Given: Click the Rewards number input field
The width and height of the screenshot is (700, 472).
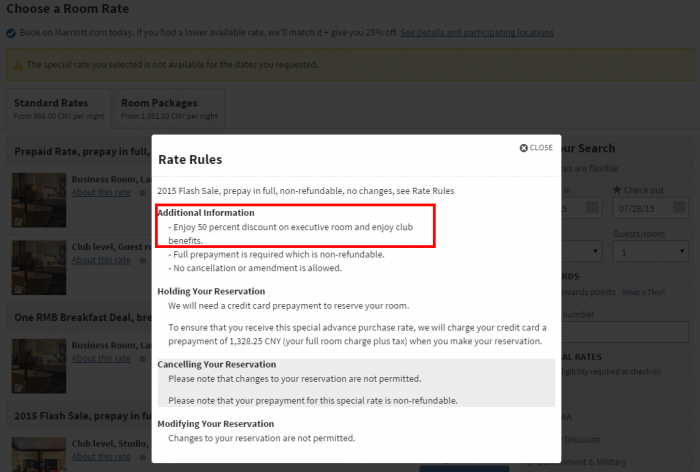Looking at the screenshot, I should pyautogui.click(x=625, y=332).
